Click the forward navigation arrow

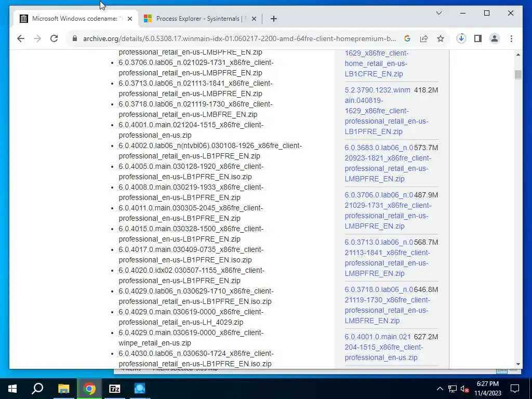click(37, 38)
